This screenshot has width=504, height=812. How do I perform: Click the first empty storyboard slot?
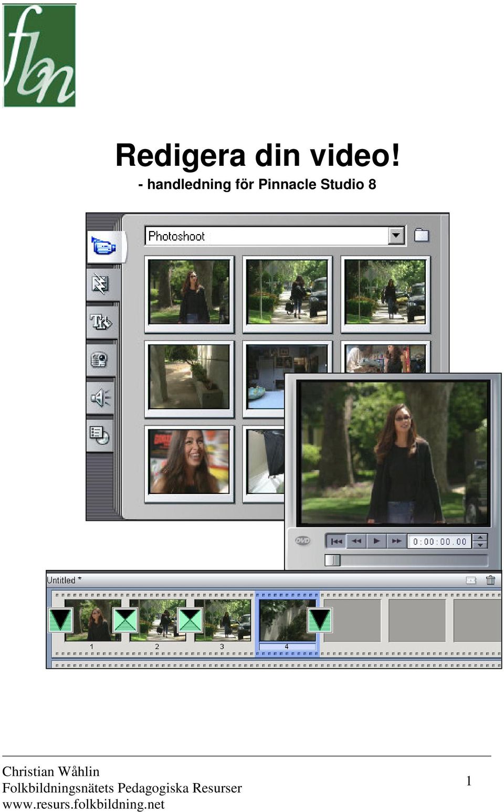[352, 620]
